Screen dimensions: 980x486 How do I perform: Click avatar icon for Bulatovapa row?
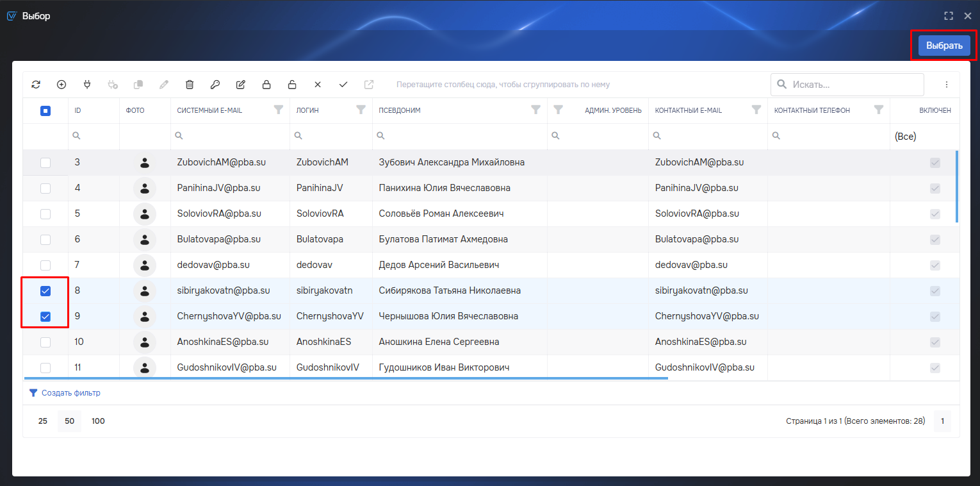[145, 239]
